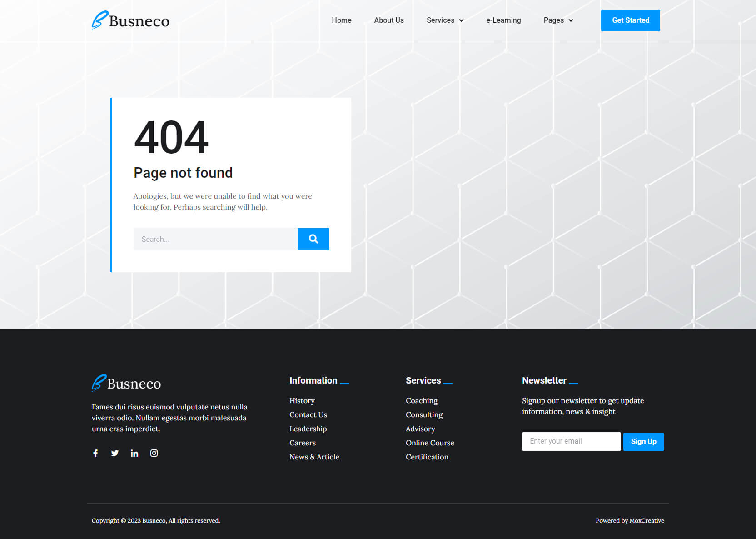Open the History footer link
The image size is (756, 539).
point(302,401)
